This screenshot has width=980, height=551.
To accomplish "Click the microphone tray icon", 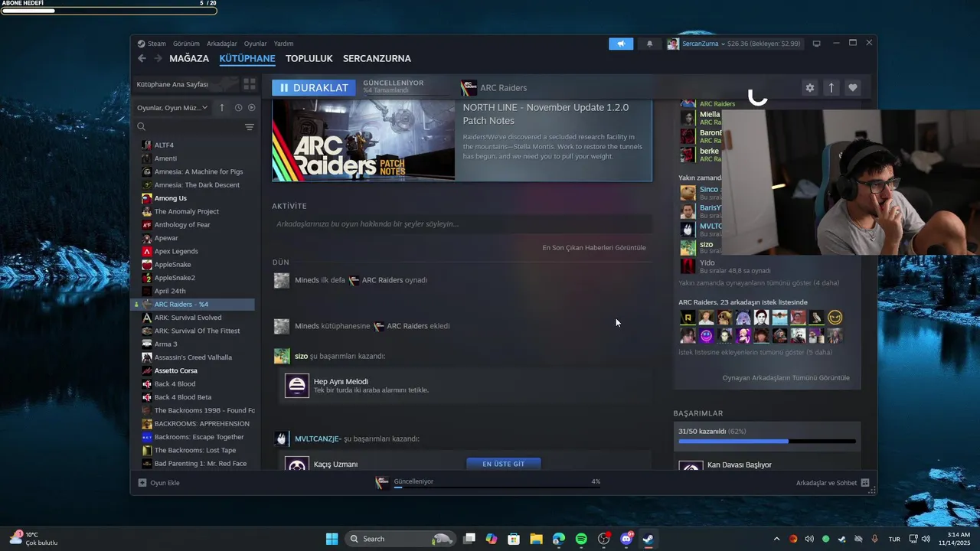I will (874, 539).
